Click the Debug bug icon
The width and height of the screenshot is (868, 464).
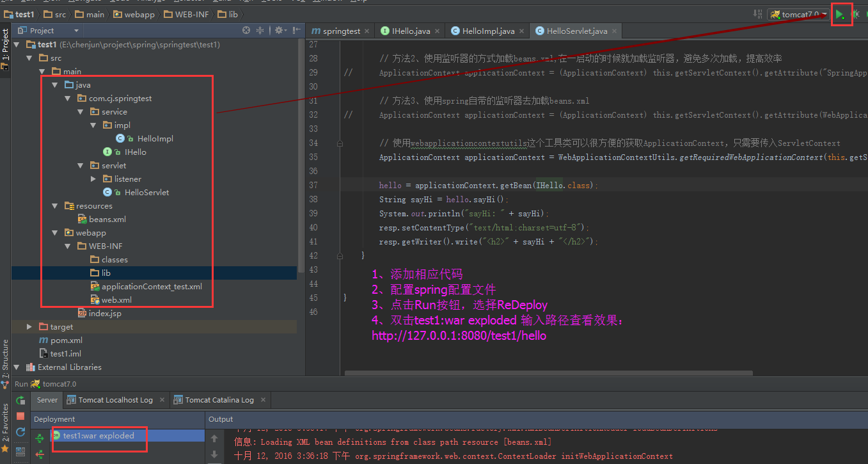pyautogui.click(x=855, y=15)
